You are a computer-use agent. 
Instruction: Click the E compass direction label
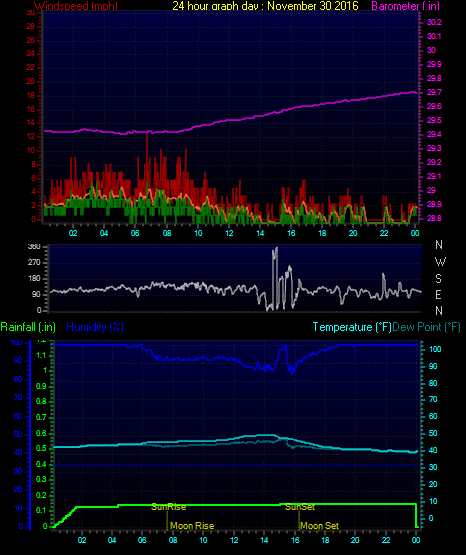pyautogui.click(x=438, y=294)
